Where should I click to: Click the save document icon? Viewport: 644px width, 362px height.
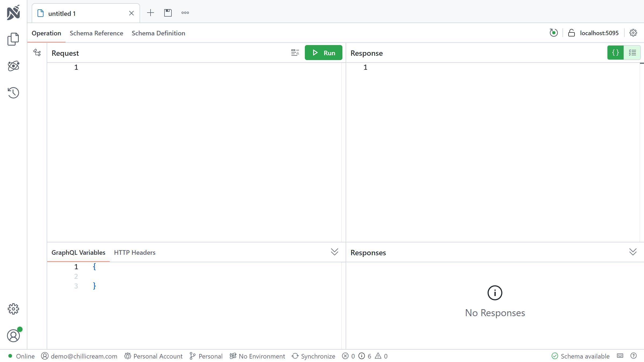pos(168,13)
